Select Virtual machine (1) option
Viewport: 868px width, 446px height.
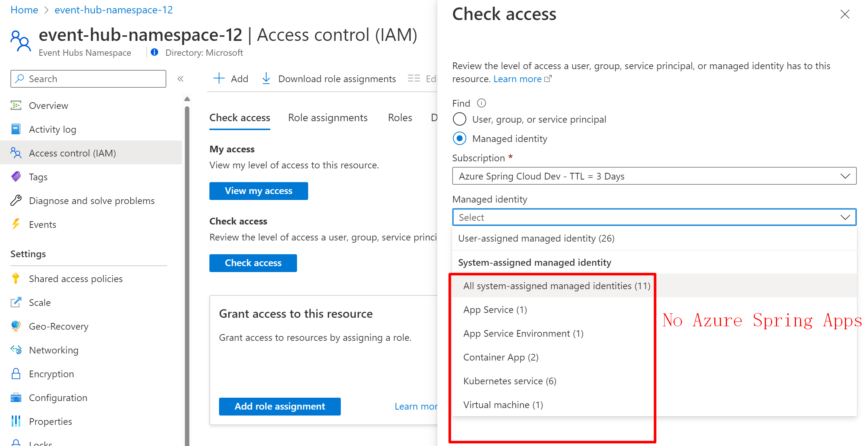tap(654, 405)
